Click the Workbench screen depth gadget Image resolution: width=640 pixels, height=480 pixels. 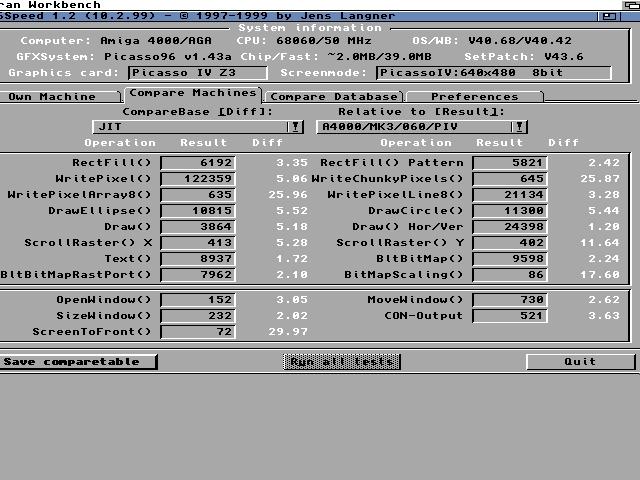tap(631, 5)
